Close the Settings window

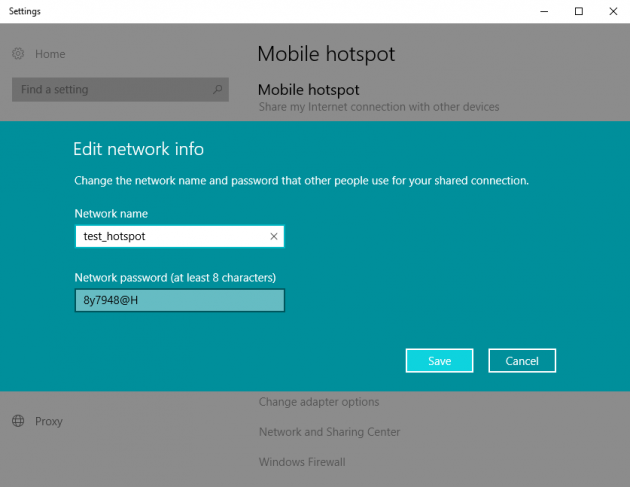(613, 11)
